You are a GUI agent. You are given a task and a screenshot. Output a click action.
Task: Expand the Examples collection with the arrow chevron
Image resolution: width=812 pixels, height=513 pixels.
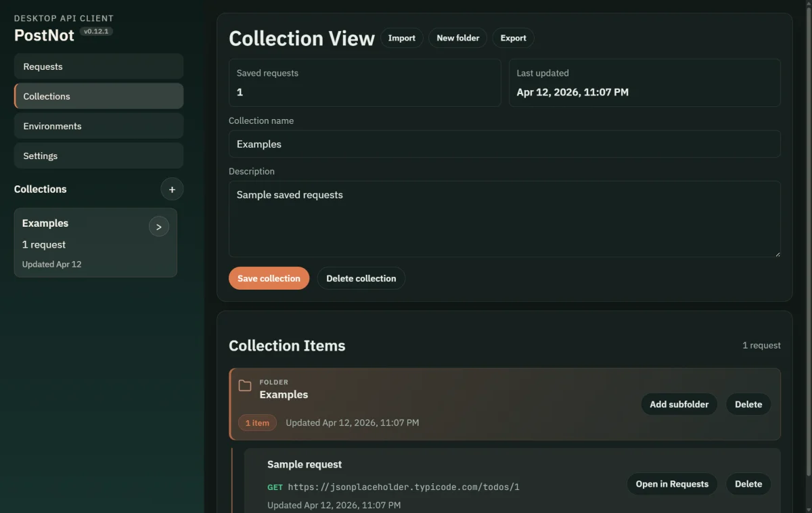tap(158, 226)
